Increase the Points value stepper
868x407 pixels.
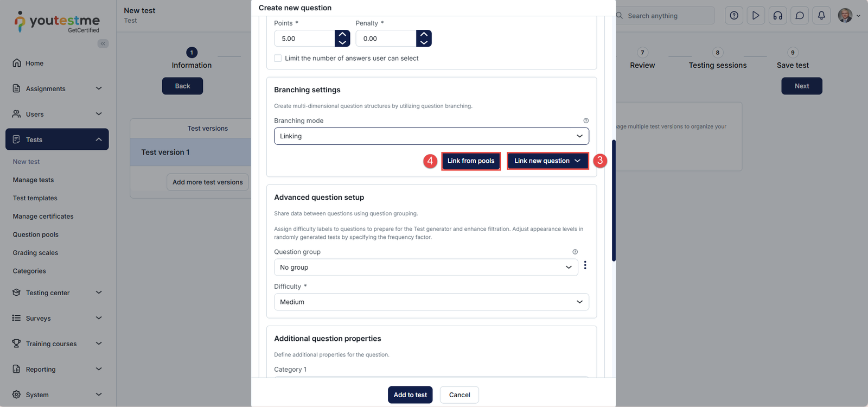tap(342, 34)
